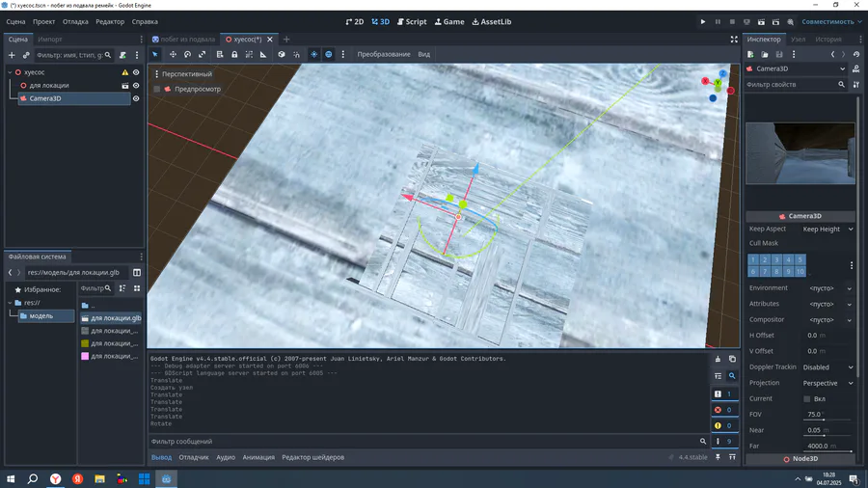Activate the Select mode arrow tool
Image resolution: width=868 pixels, height=488 pixels.
[155, 54]
